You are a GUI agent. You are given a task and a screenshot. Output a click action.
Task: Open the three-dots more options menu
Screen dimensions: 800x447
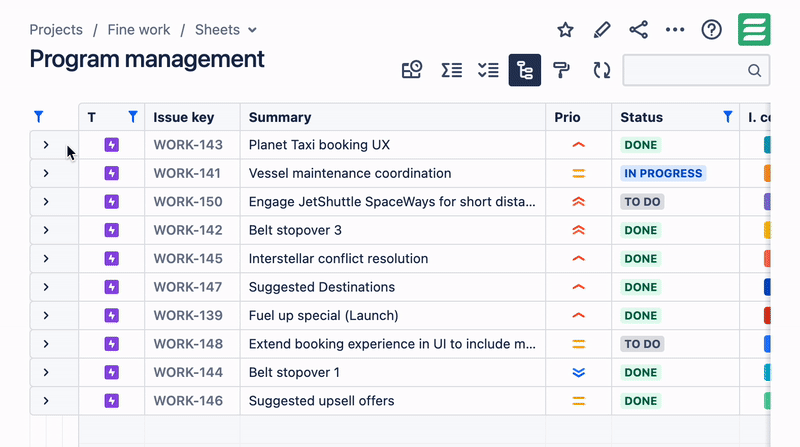point(675,30)
